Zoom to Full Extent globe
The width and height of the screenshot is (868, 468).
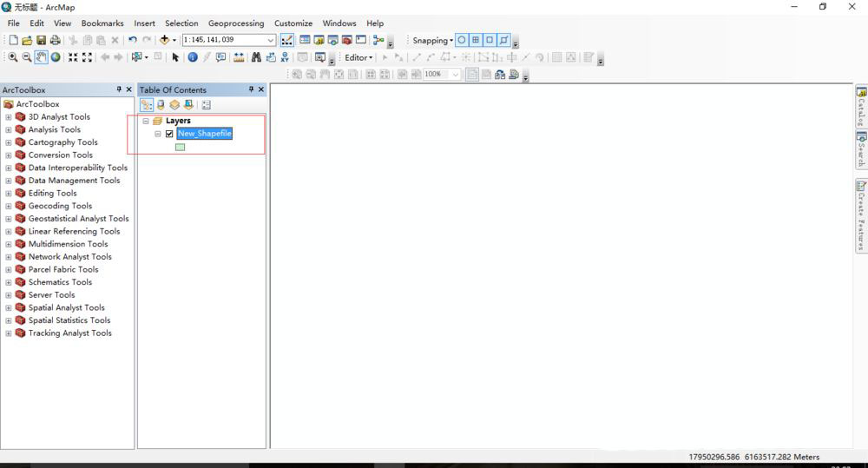click(56, 57)
